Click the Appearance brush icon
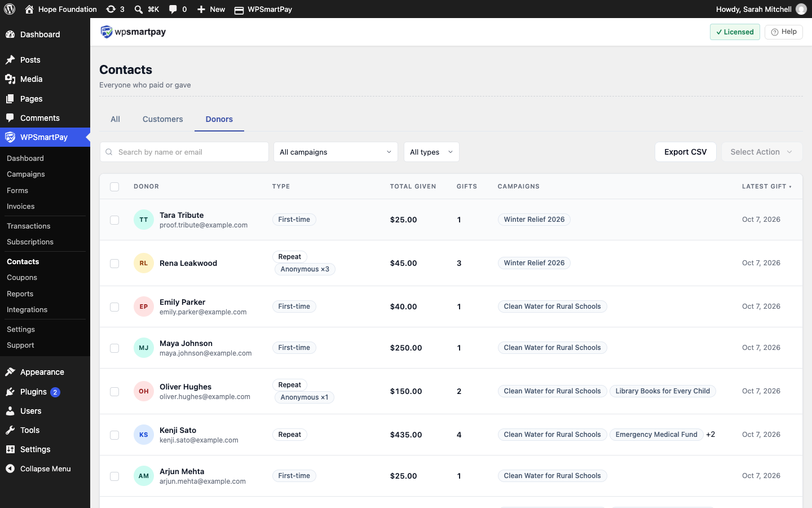This screenshot has height=508, width=812. coord(10,372)
